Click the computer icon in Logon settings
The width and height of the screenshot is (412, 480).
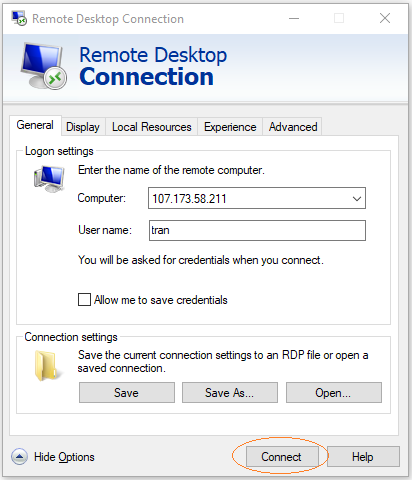pyautogui.click(x=49, y=179)
